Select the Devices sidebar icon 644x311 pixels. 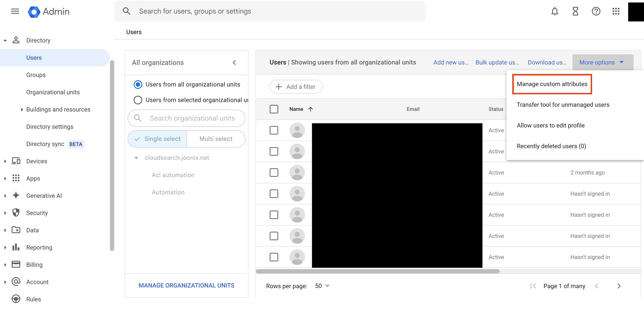click(16, 161)
